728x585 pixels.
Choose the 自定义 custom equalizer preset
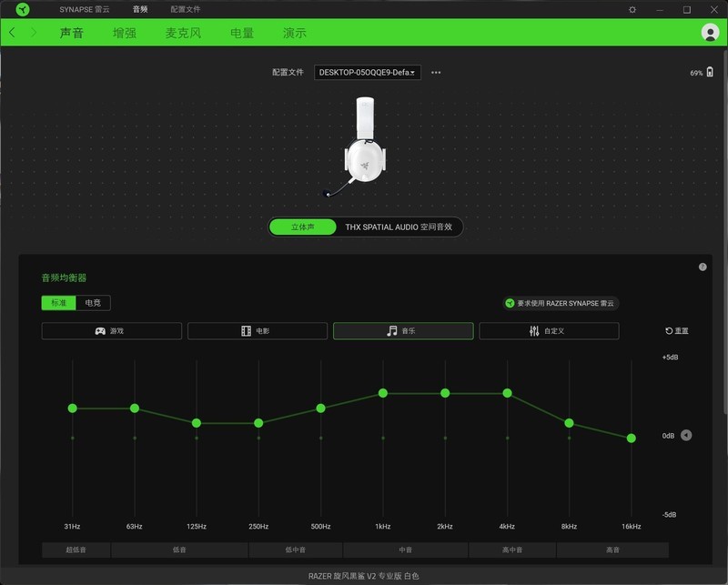(x=549, y=331)
